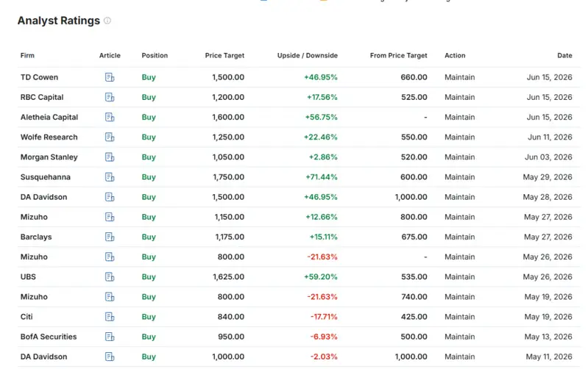Open article icon for DA Davidson May 28
The image size is (588, 369).
pos(110,197)
